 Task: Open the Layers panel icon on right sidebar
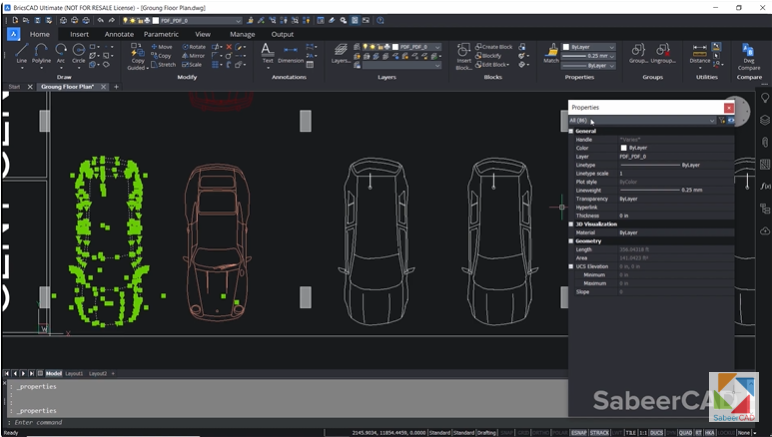pos(765,120)
